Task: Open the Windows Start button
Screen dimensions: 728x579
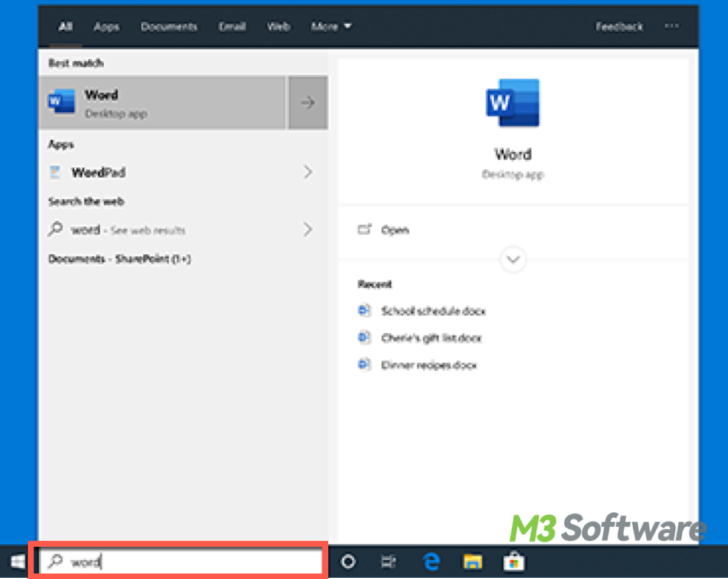Action: (18, 563)
